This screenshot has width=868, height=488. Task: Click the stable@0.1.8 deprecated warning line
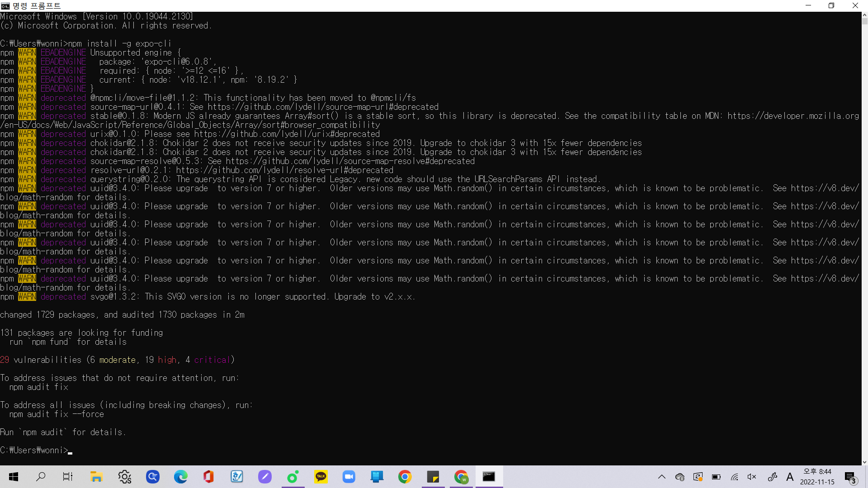click(429, 120)
